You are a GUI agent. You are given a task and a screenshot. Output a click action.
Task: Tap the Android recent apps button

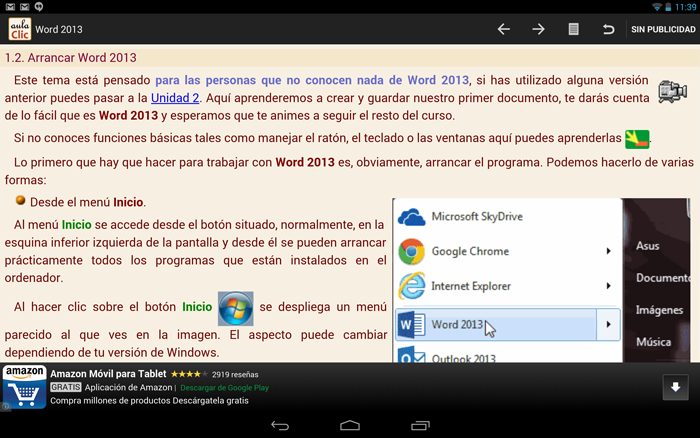click(x=420, y=426)
